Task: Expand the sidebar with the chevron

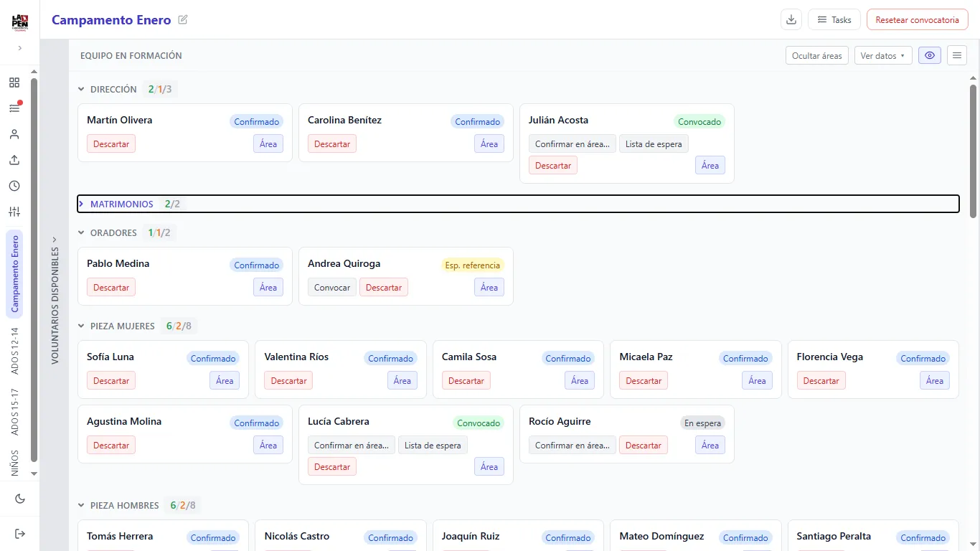Action: click(x=20, y=48)
